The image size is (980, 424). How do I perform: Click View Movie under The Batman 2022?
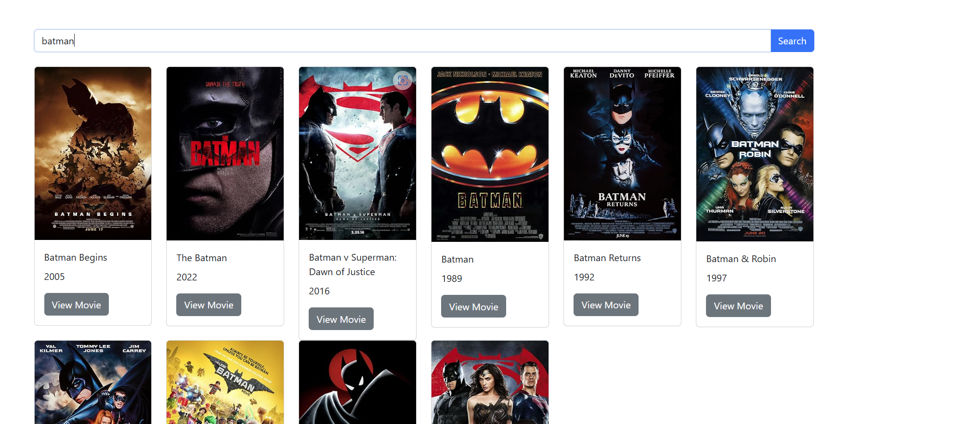point(209,305)
